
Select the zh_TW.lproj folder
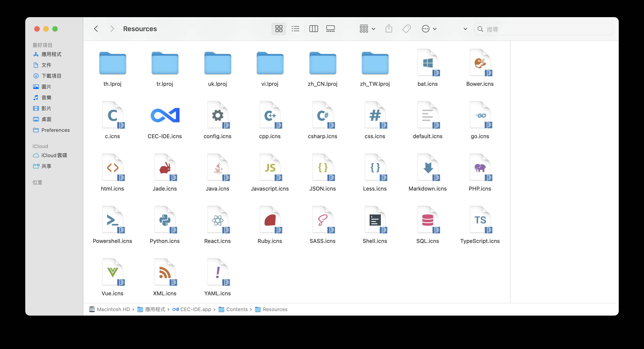tap(375, 63)
